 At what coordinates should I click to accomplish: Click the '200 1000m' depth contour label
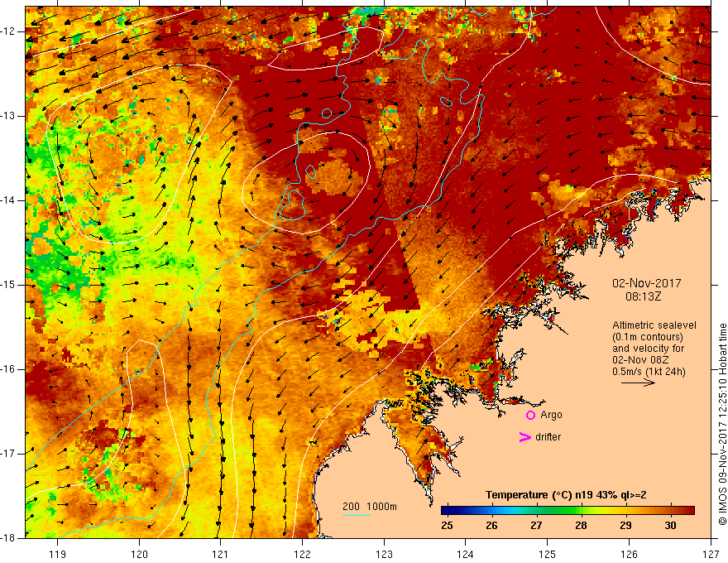[370, 507]
